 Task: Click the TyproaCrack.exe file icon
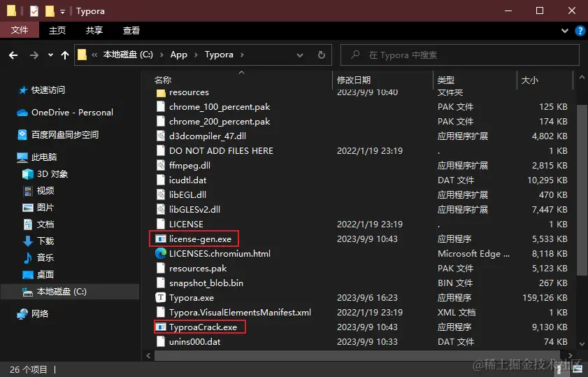tap(161, 327)
